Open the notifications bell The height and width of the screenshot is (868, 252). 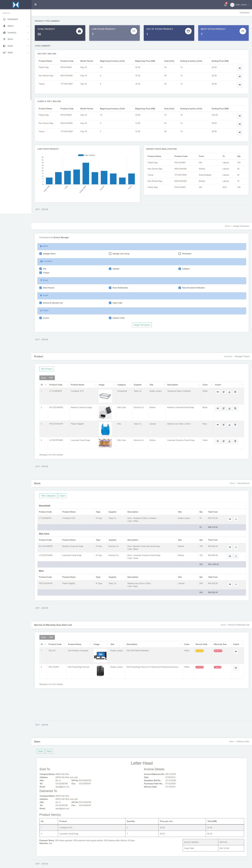225,5
